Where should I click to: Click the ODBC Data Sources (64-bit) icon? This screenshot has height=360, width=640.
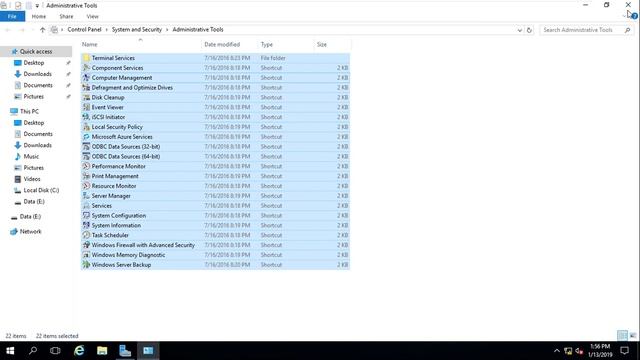click(86, 156)
